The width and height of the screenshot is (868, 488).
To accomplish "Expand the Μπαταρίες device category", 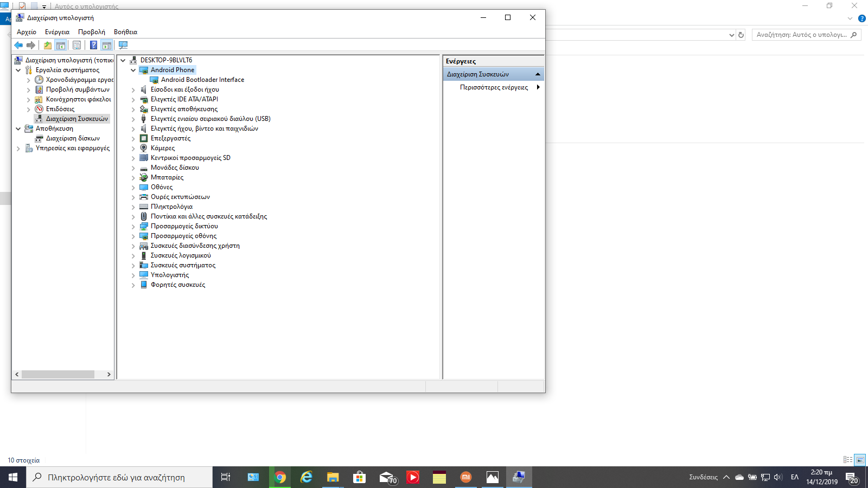I will click(x=133, y=177).
